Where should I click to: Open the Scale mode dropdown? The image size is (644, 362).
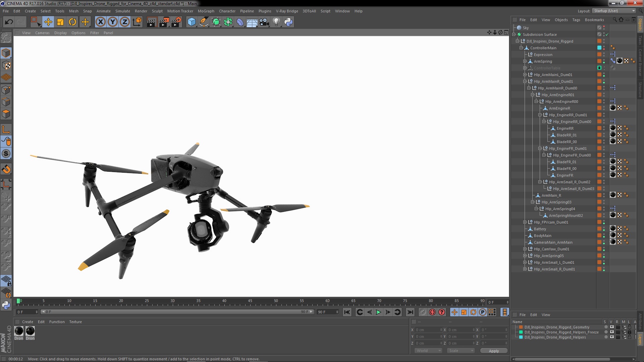click(461, 351)
